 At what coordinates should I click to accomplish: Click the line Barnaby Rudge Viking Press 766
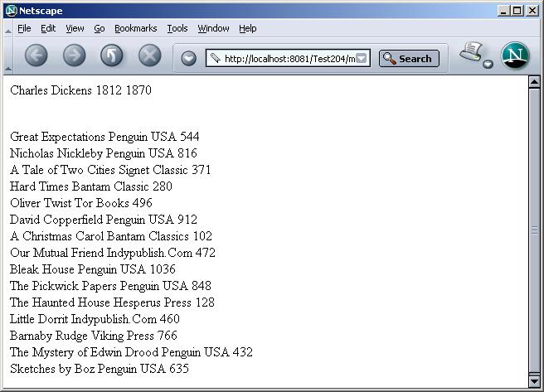94,336
